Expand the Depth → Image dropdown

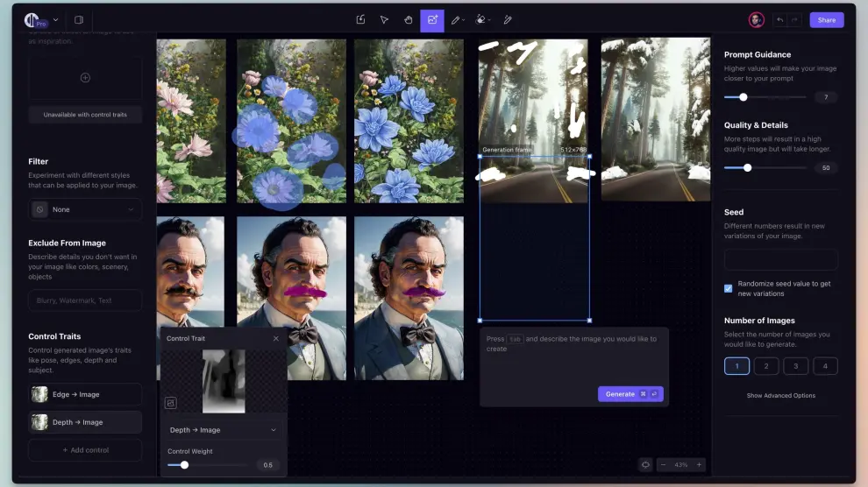click(224, 430)
